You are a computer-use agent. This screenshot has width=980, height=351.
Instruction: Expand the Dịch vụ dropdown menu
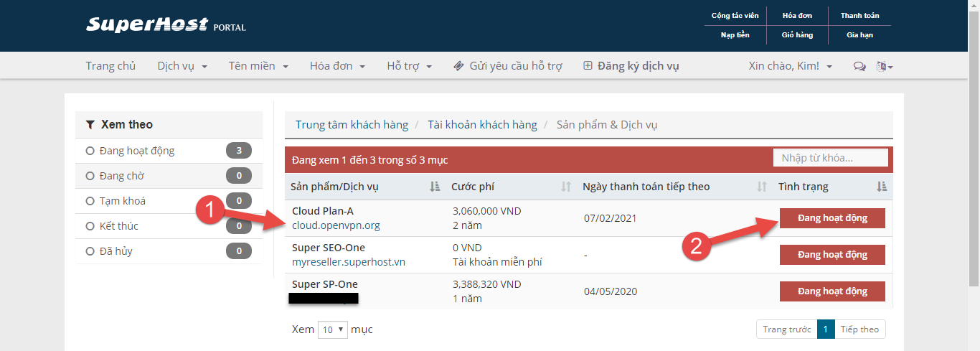pos(182,66)
